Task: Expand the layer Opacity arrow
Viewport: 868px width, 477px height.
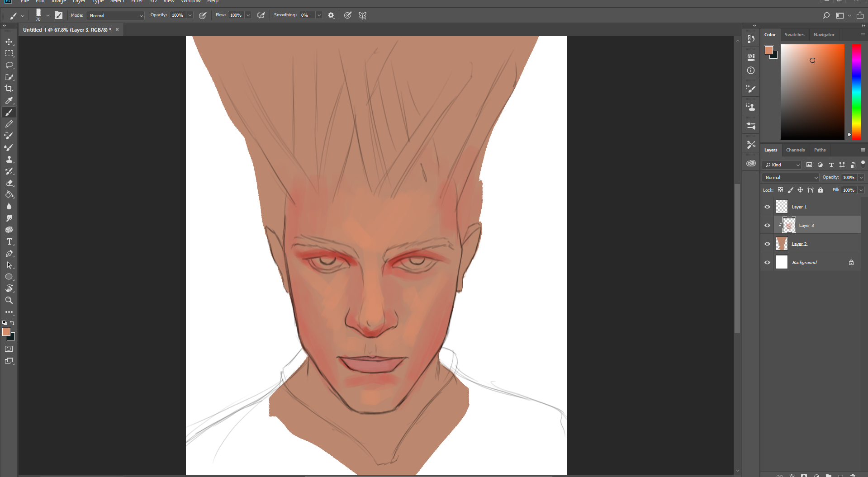Action: click(x=861, y=178)
